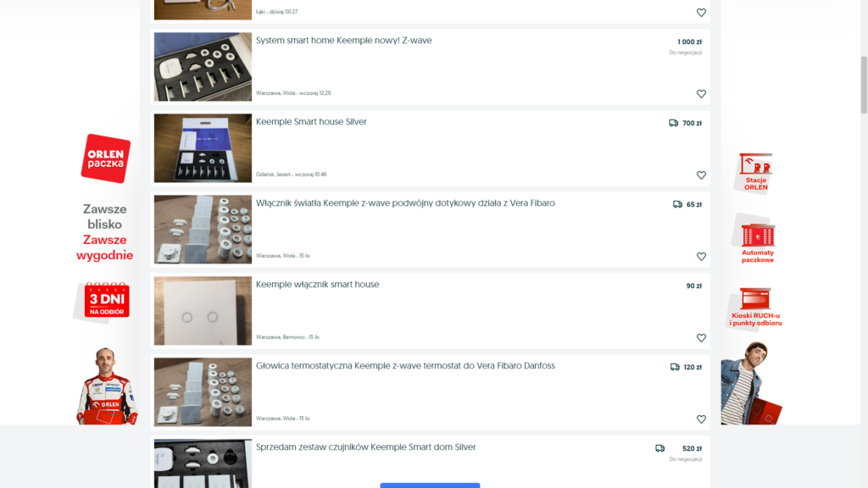Image resolution: width=868 pixels, height=488 pixels.
Task: Open Sprzedam zestaw czujników Keemple listing
Action: tap(365, 447)
